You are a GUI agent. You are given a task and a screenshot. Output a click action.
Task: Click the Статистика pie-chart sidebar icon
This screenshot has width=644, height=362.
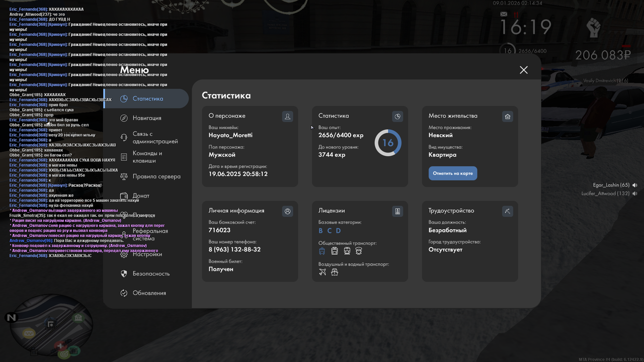tap(124, 99)
